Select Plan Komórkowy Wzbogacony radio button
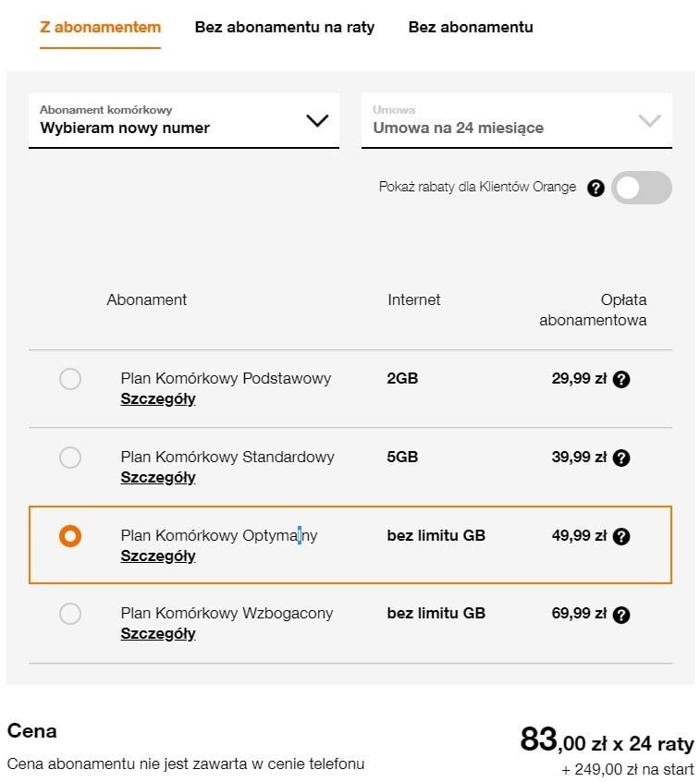Screen dimensions: 700x782 pyautogui.click(x=70, y=614)
